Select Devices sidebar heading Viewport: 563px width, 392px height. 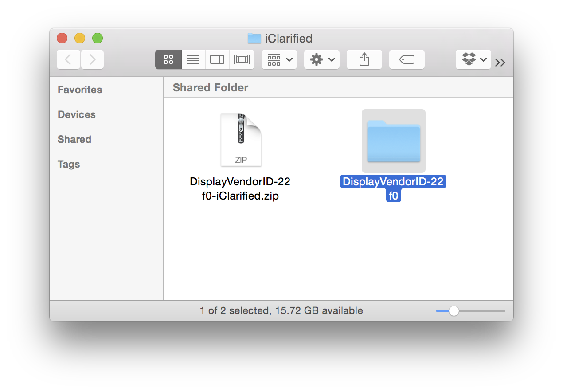point(77,114)
